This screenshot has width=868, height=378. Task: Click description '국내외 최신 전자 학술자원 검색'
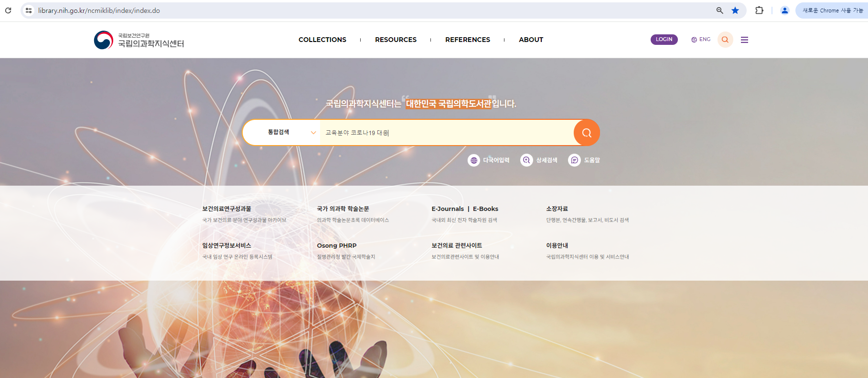(x=464, y=220)
